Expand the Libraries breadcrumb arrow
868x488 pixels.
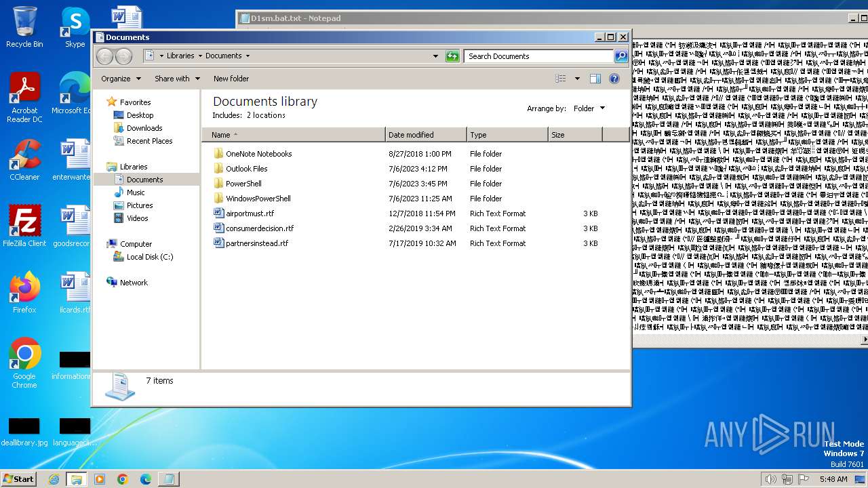click(199, 56)
